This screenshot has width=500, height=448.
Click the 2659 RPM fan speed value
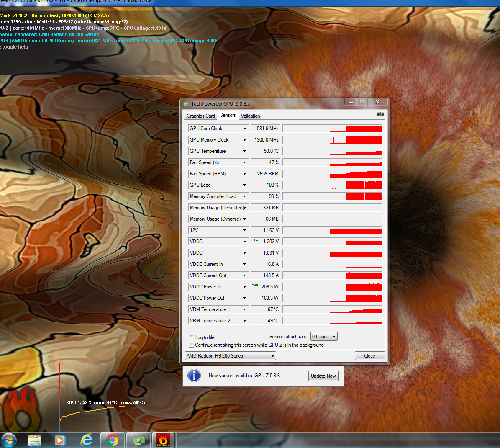tap(266, 174)
